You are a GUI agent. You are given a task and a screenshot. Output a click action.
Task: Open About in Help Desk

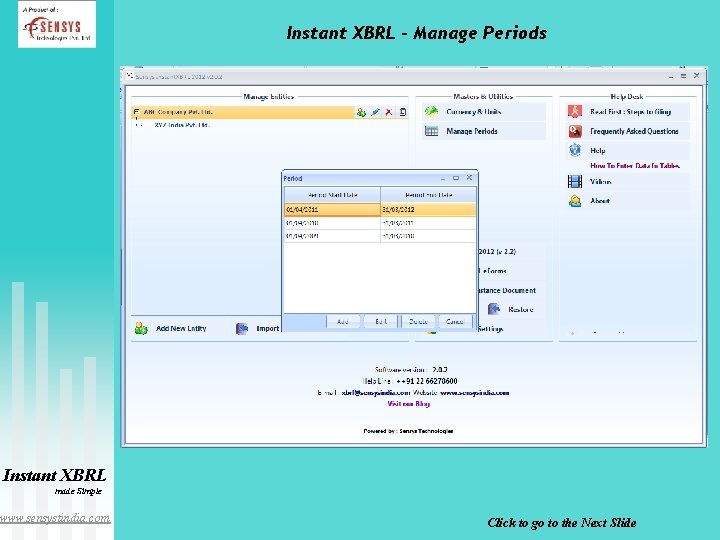point(600,201)
